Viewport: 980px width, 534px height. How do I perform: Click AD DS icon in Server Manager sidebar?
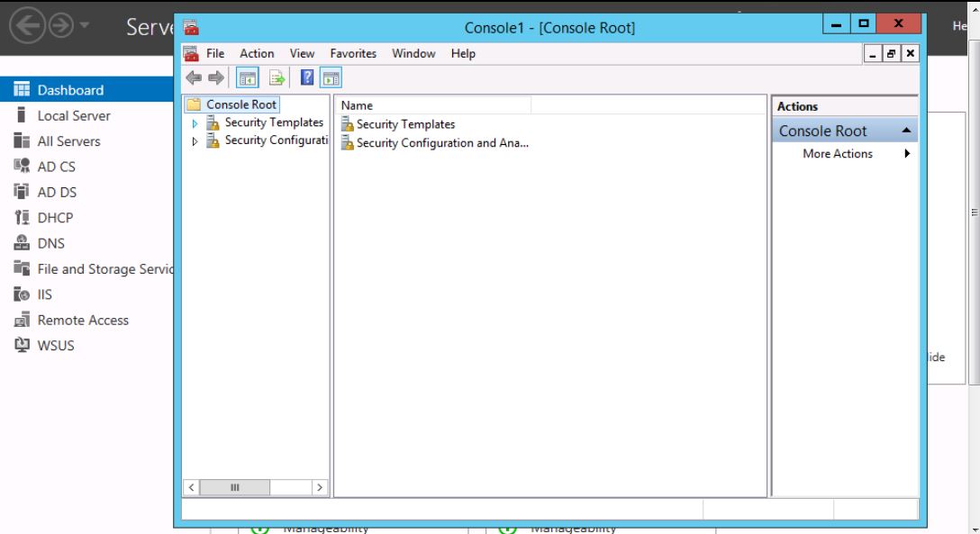pyautogui.click(x=22, y=191)
